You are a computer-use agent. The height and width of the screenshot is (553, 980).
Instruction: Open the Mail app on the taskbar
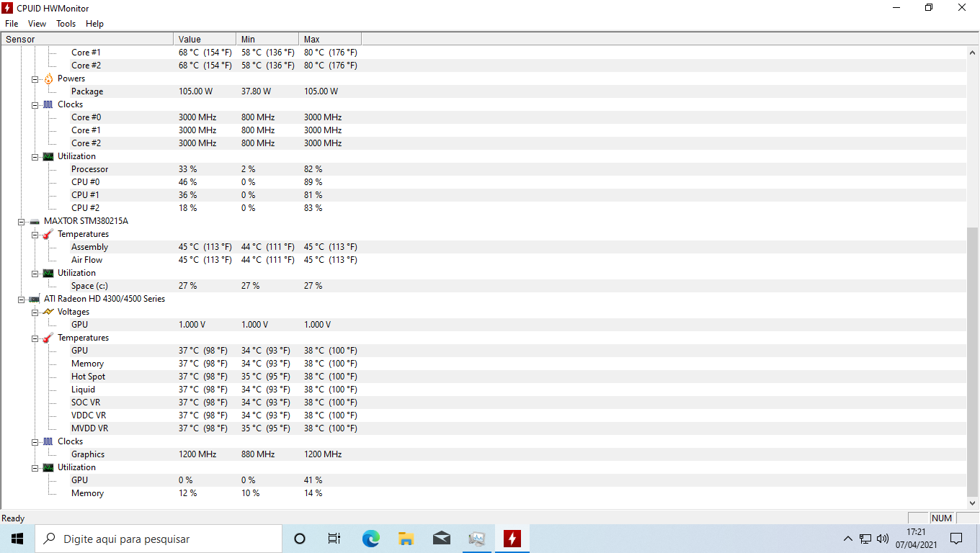pyautogui.click(x=441, y=539)
